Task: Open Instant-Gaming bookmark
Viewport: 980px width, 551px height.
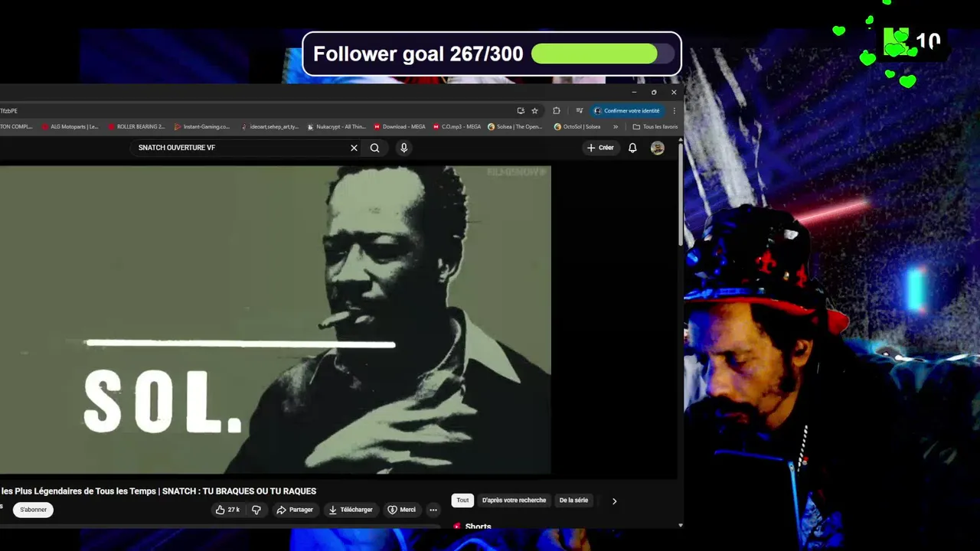Action: (202, 127)
